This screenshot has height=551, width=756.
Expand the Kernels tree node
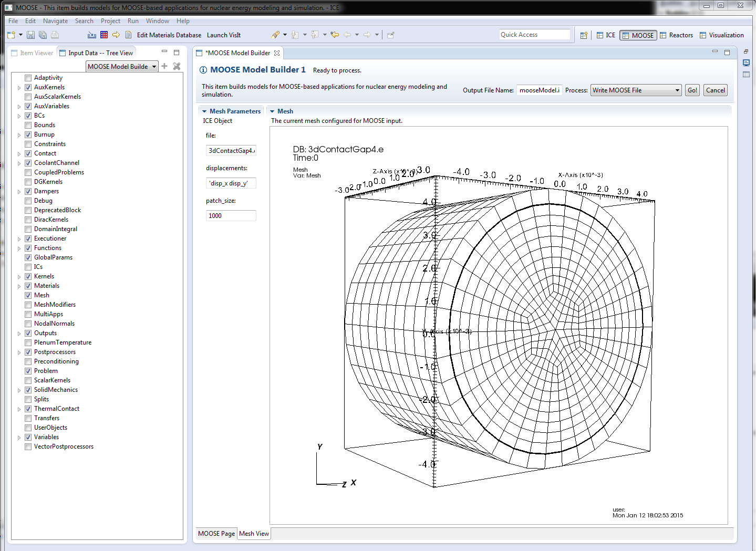point(19,277)
